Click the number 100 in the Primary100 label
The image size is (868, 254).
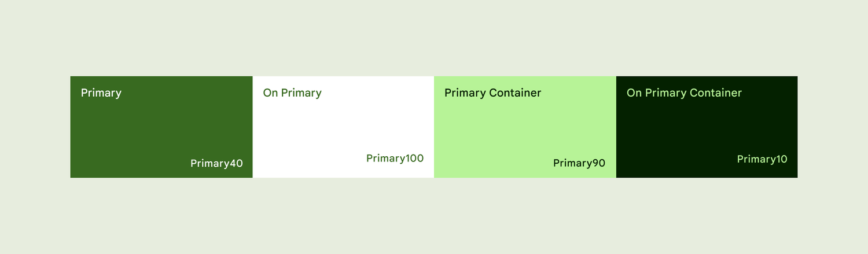(x=414, y=159)
